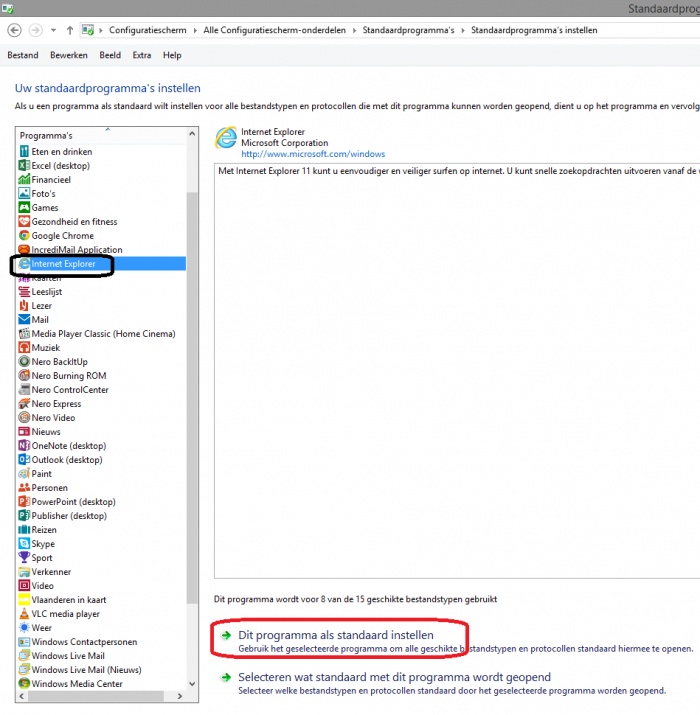
Task: Select the Paint palette icon
Action: [24, 474]
